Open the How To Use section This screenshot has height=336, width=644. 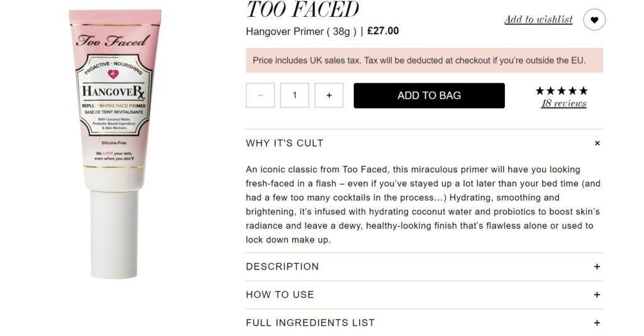click(280, 295)
